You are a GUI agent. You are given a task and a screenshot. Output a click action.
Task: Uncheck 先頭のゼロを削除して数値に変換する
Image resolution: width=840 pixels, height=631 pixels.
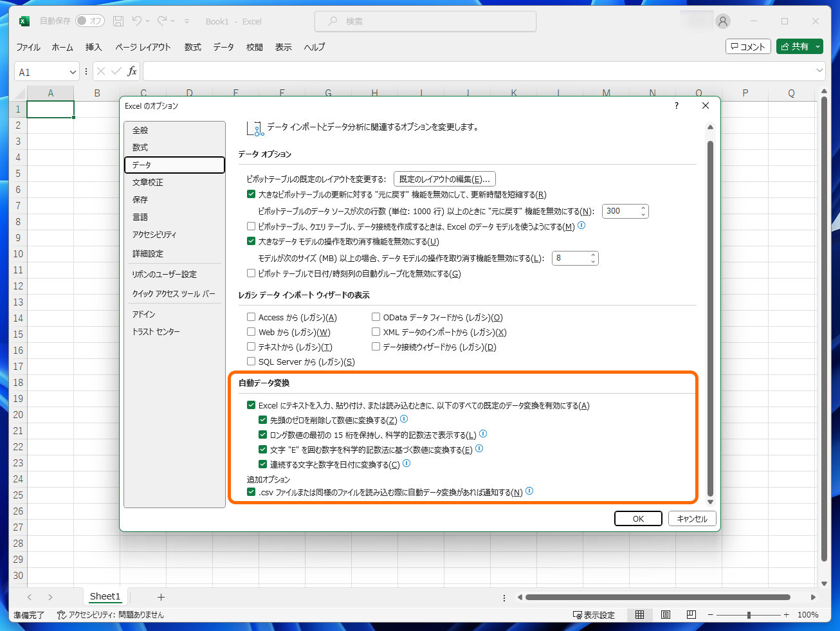262,419
